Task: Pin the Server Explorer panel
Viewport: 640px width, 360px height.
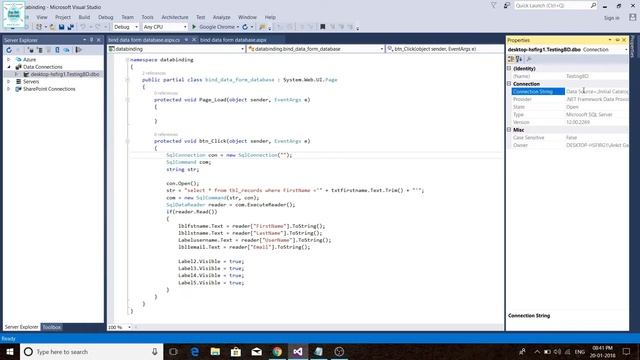Action: [91, 40]
